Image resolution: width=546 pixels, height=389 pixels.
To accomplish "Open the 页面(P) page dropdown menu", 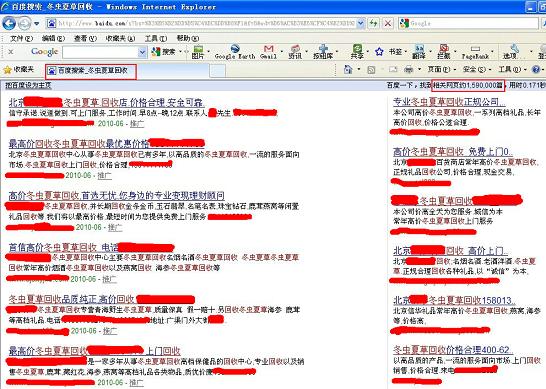I will pyautogui.click(x=440, y=69).
